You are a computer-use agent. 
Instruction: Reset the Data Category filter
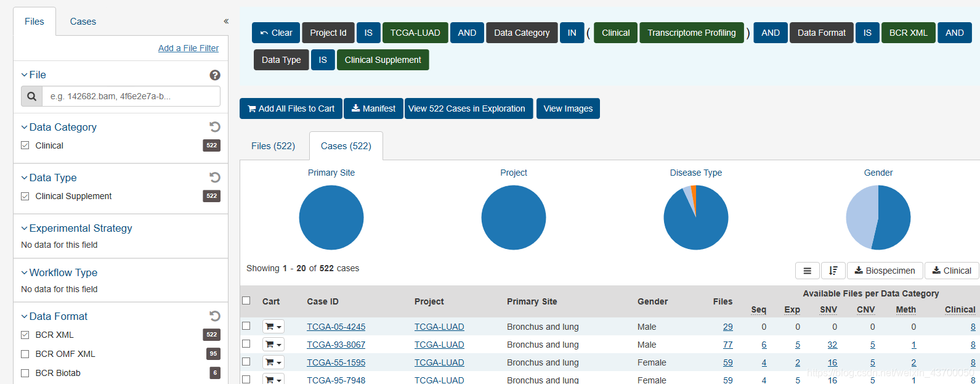(x=214, y=127)
